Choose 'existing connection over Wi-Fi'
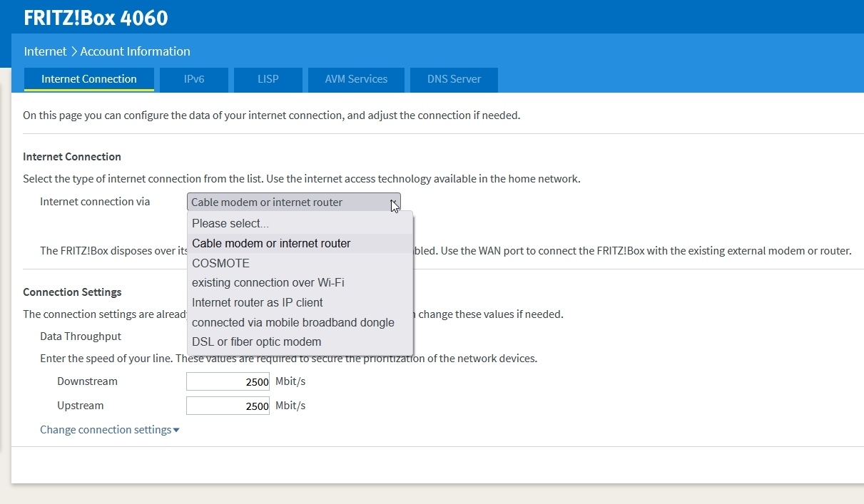The width and height of the screenshot is (864, 504). click(x=300, y=282)
